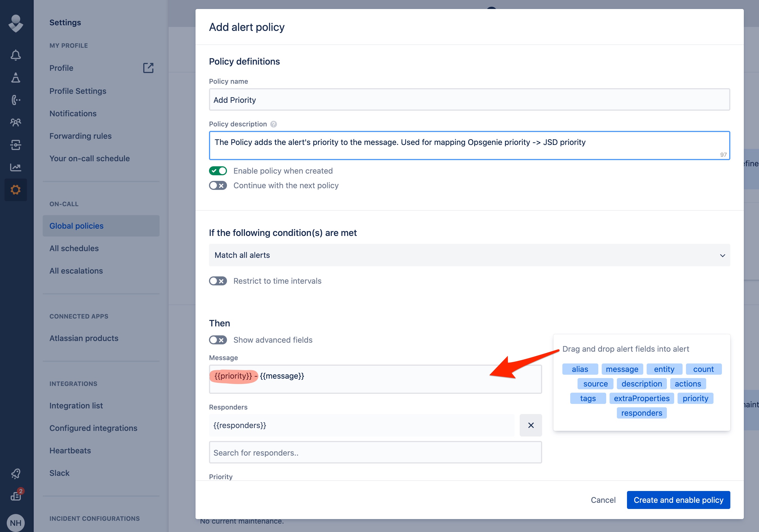The height and width of the screenshot is (532, 759).
Task: Enable Restrict to time intervals toggle
Action: coord(218,281)
